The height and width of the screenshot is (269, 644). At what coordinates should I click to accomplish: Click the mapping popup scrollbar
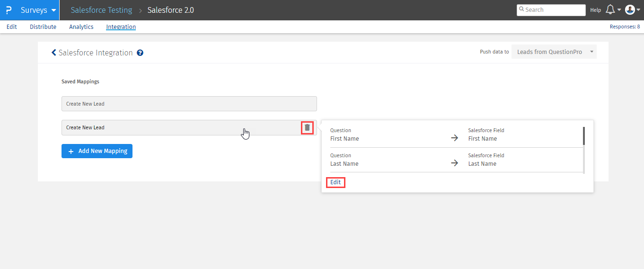[x=584, y=135]
